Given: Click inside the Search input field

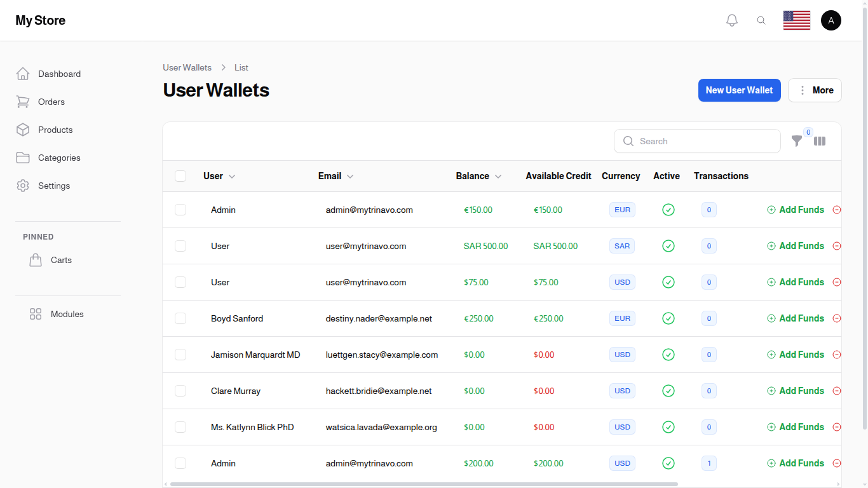Looking at the screenshot, I should (697, 141).
